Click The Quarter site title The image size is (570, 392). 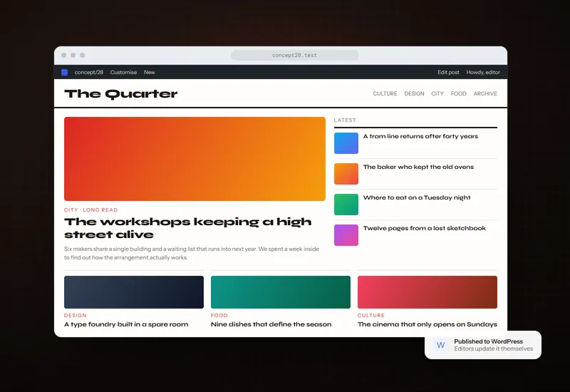(120, 94)
